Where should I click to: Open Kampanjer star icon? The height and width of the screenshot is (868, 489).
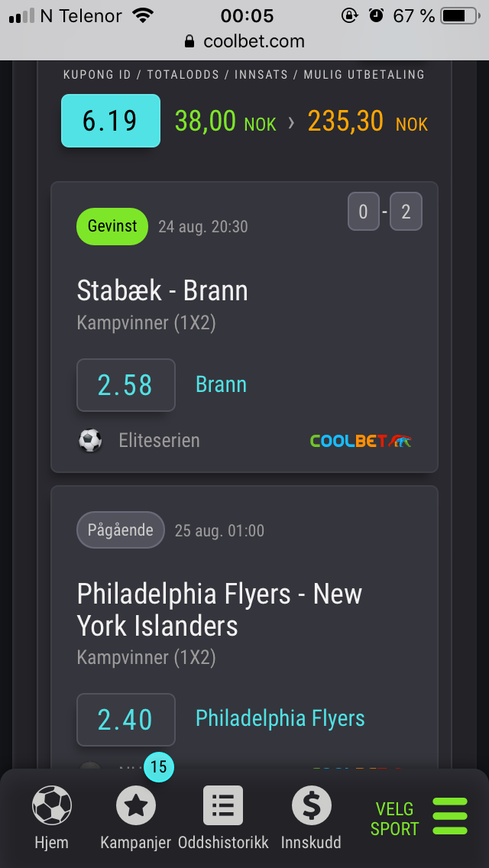pyautogui.click(x=135, y=805)
